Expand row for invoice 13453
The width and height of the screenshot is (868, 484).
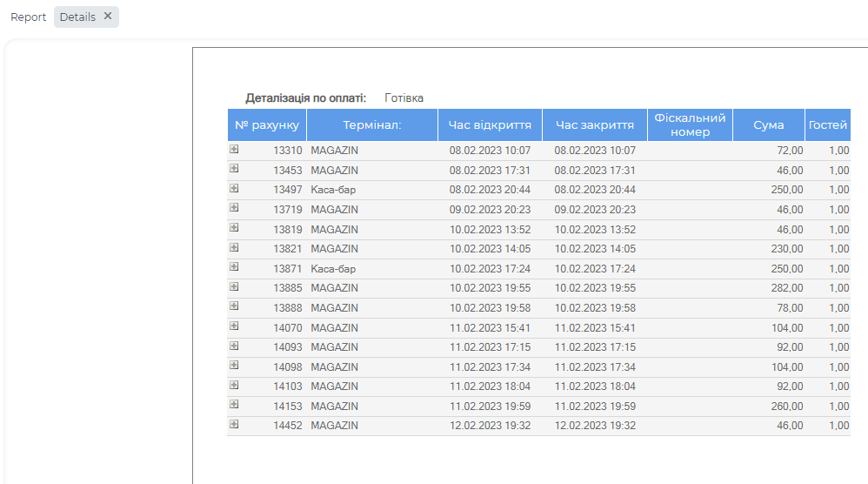[x=234, y=169]
